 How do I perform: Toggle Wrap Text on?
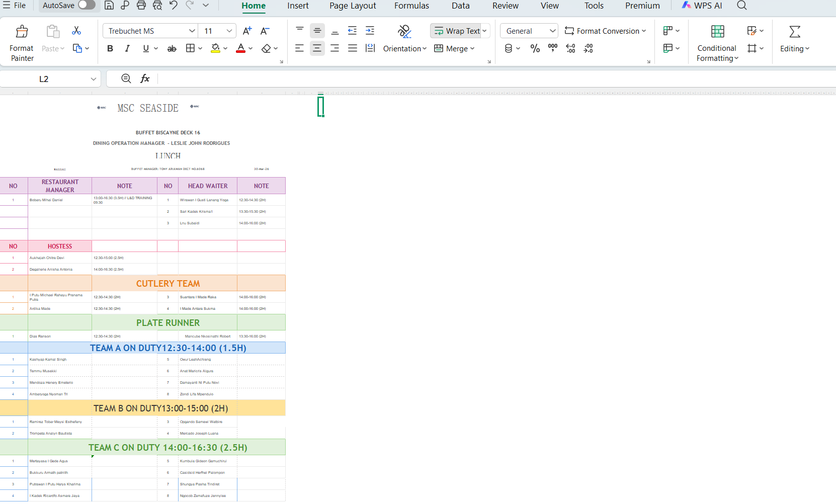point(457,31)
